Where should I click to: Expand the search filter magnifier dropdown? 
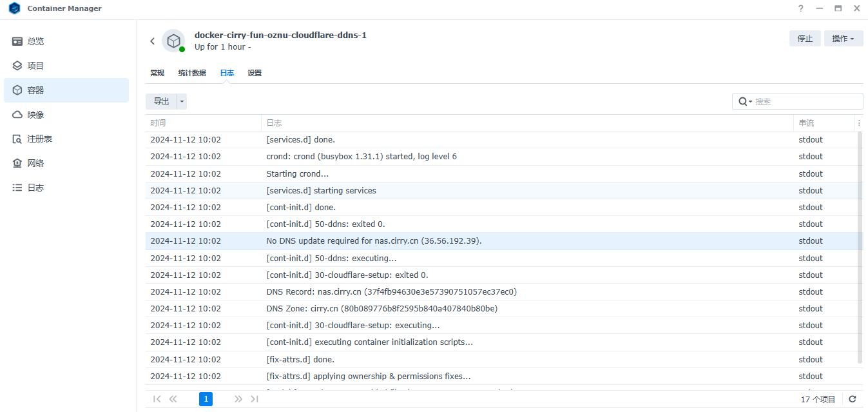pyautogui.click(x=745, y=101)
